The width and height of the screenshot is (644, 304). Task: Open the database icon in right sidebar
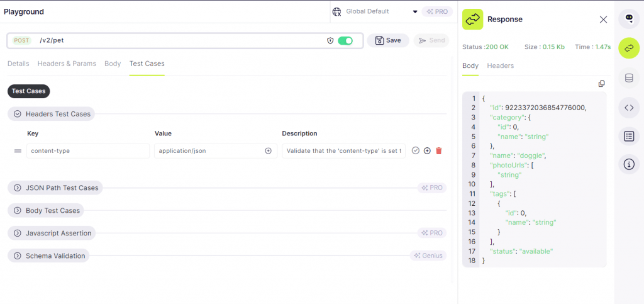629,78
